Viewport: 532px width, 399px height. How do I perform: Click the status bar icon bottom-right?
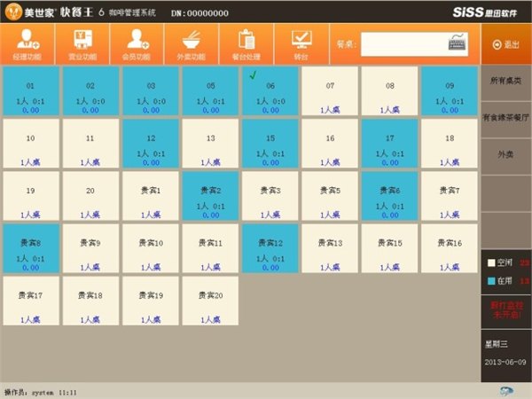(x=506, y=391)
